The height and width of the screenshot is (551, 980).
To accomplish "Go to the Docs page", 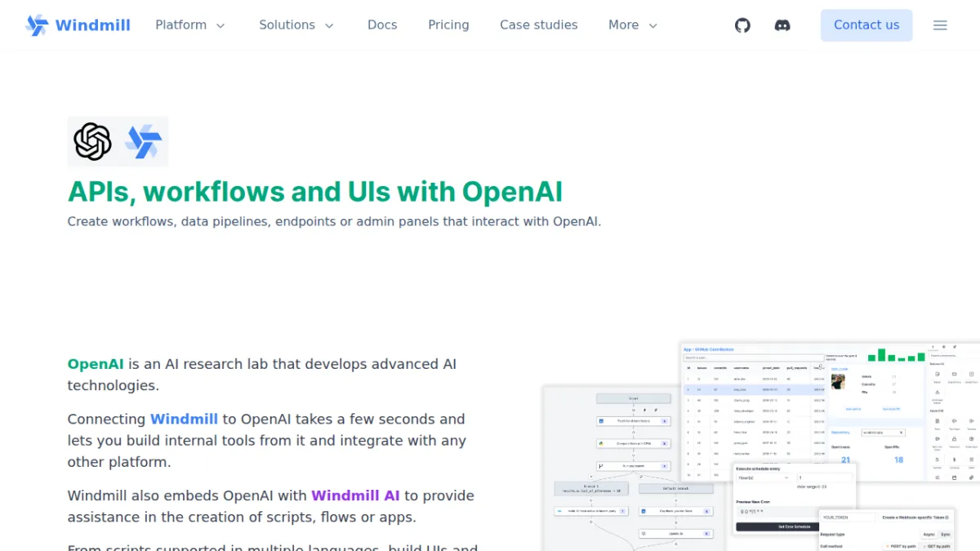I will click(382, 25).
